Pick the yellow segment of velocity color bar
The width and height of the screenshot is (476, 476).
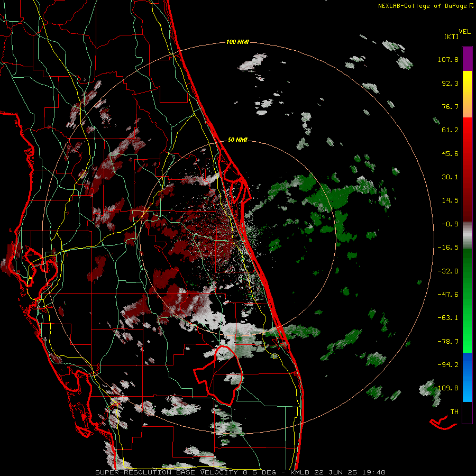click(467, 84)
